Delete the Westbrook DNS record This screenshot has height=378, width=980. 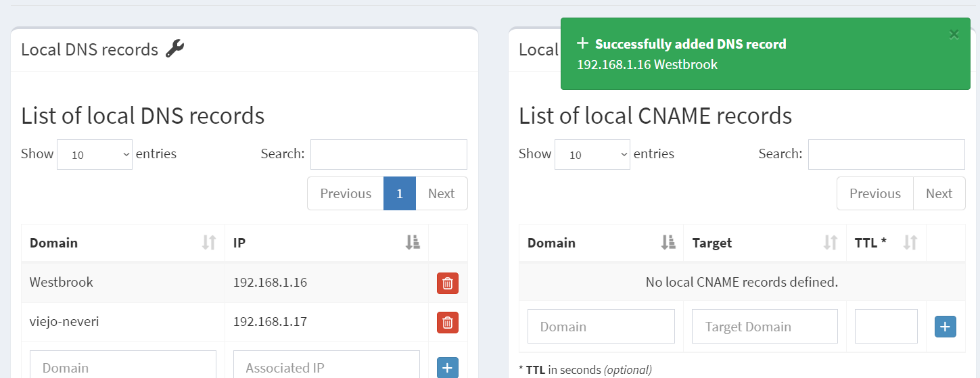tap(447, 283)
